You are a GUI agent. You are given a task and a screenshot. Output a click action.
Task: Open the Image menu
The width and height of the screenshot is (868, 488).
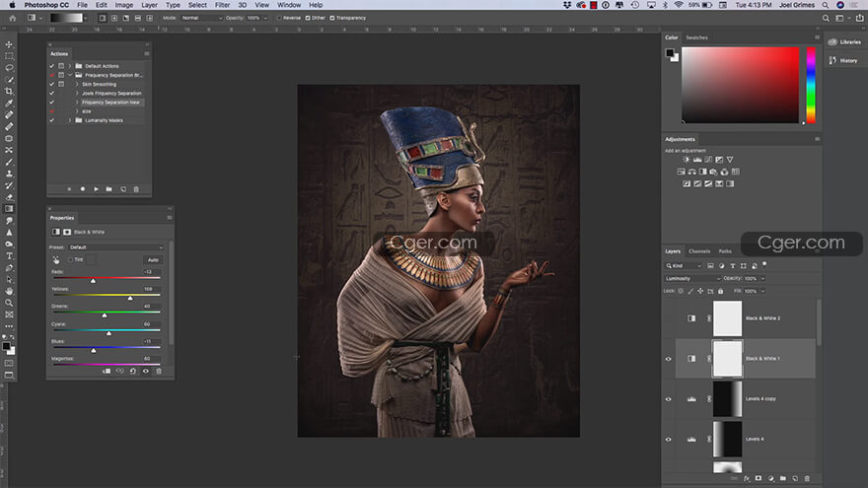pos(123,5)
